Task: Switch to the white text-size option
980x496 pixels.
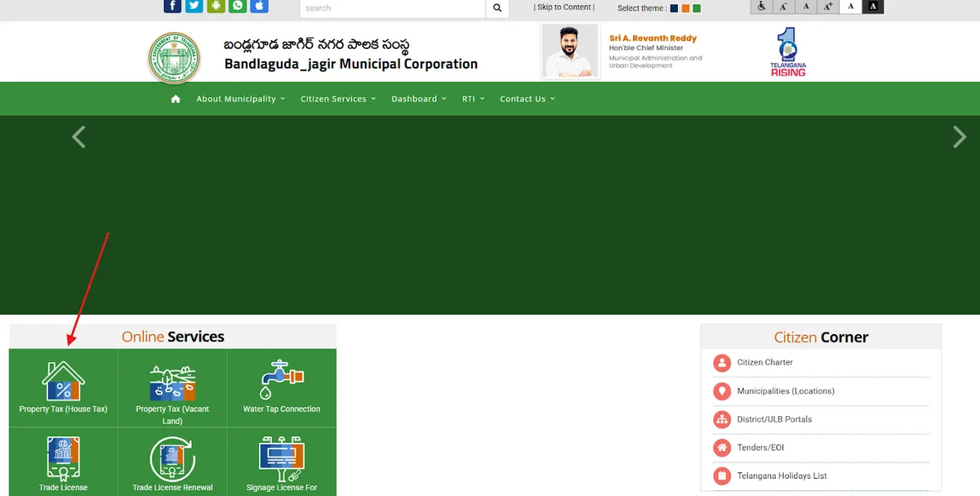Action: [x=849, y=7]
